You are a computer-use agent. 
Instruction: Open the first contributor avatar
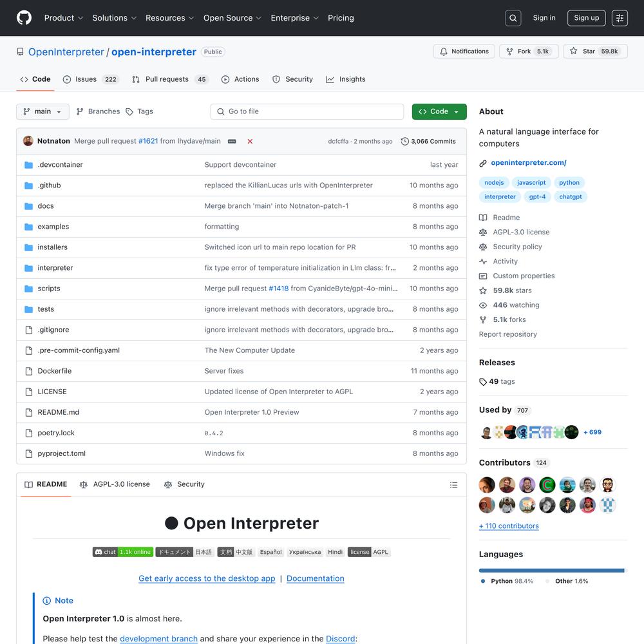(x=487, y=485)
